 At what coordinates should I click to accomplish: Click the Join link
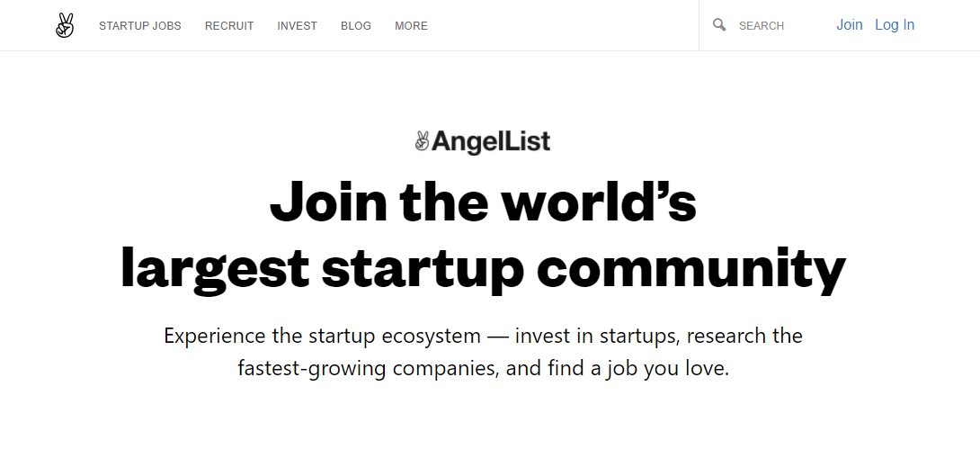coord(849,25)
